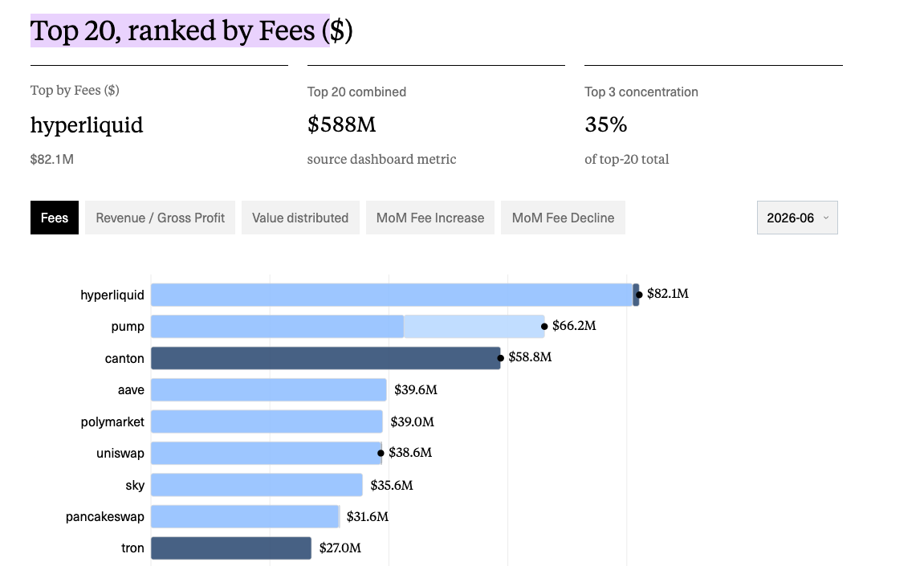Screen dimensions: 924x566
Task: Click the uniswap axis label
Action: (x=120, y=454)
